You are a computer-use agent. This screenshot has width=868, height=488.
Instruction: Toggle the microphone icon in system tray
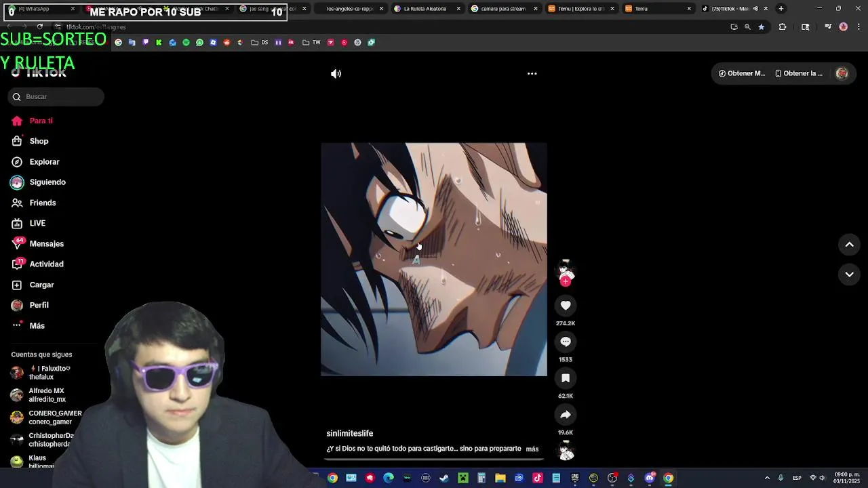click(781, 478)
